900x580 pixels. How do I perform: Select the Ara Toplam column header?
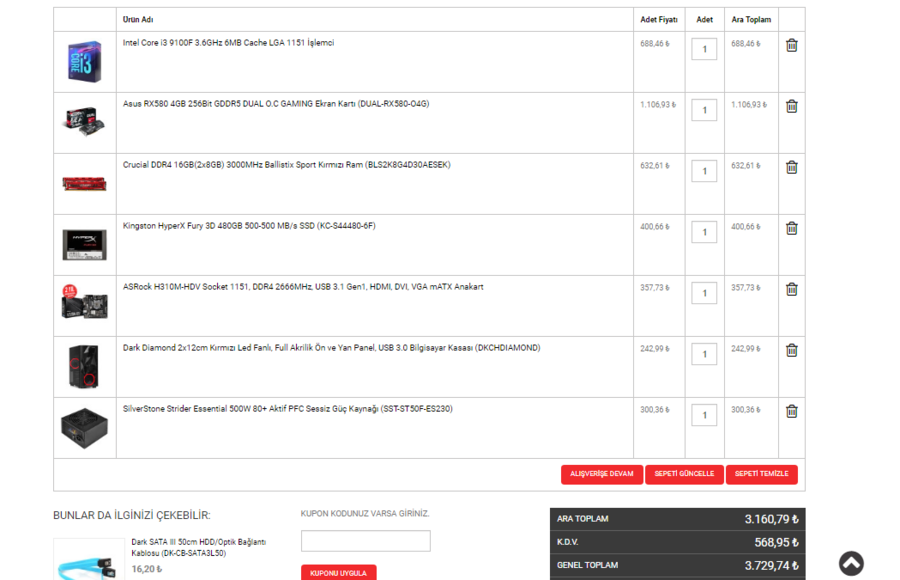tap(751, 20)
